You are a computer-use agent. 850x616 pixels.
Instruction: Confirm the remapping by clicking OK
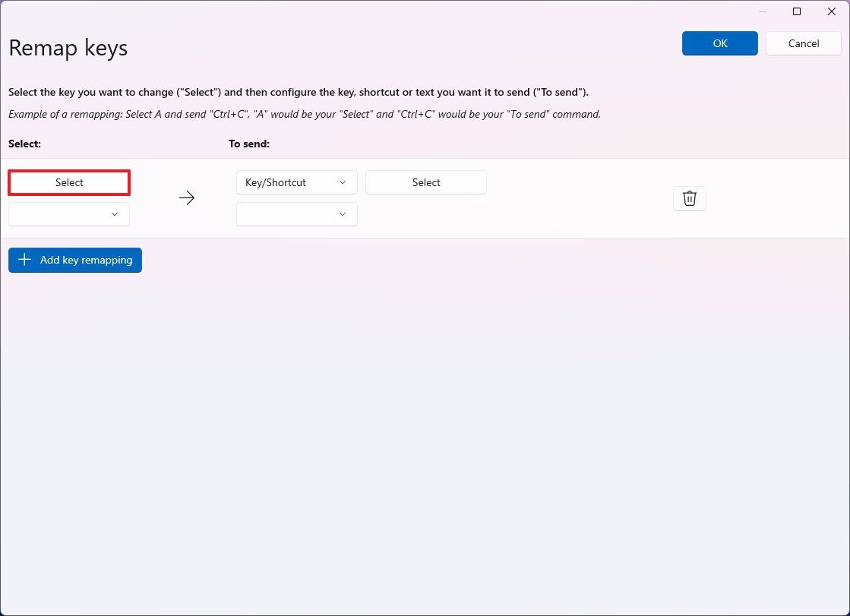719,43
